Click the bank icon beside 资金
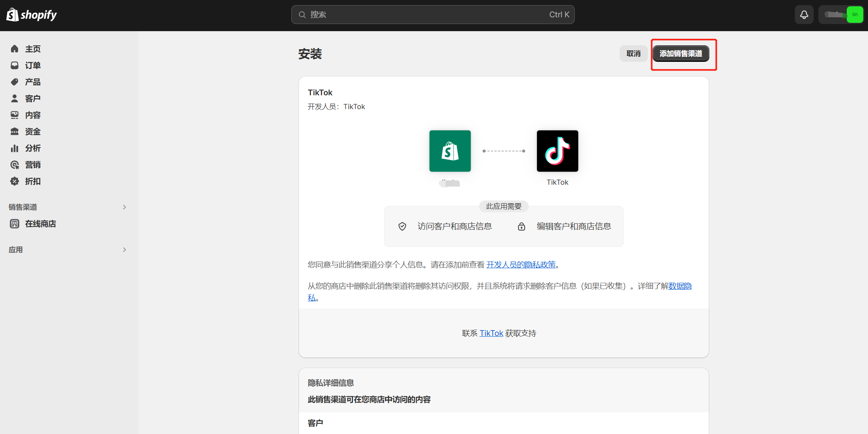868x434 pixels. pos(15,132)
